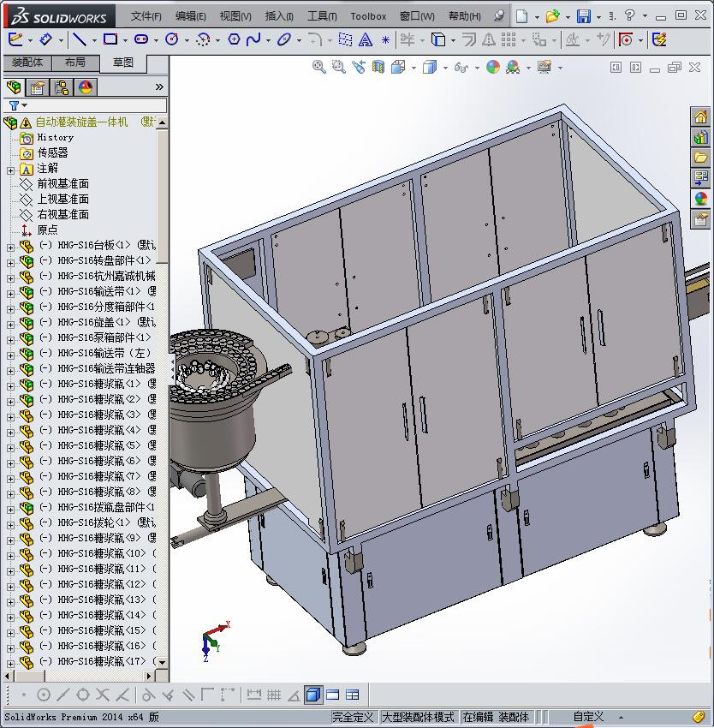Select the Circle sketch tool

171,39
